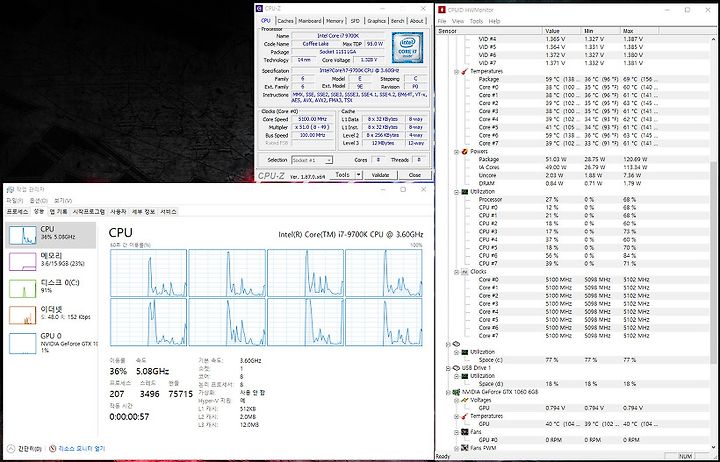This screenshot has height=462, width=720.
Task: Select the 메모리 thumbnail in Task Manager sidebar
Action: [x=22, y=261]
